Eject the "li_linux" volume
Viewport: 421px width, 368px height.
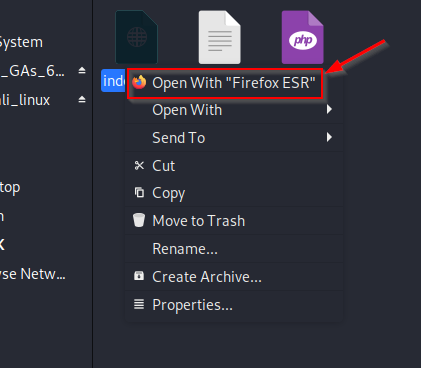[82, 99]
